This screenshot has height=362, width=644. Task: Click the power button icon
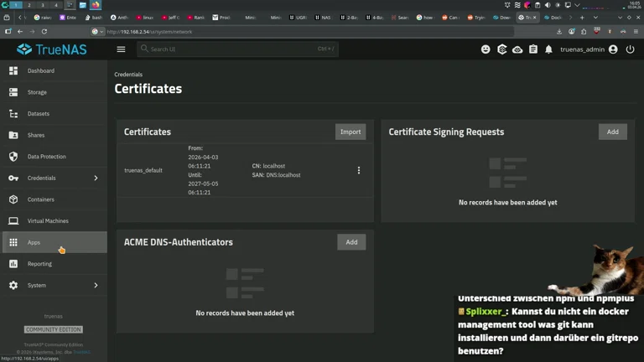pos(631,49)
